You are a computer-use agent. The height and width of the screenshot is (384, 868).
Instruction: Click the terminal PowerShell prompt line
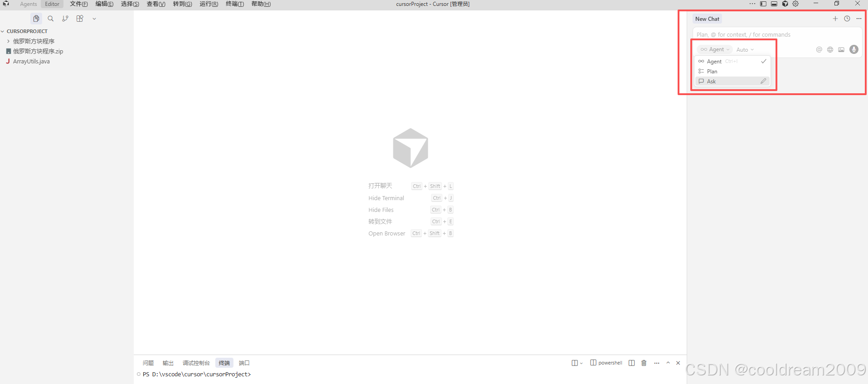click(x=197, y=374)
